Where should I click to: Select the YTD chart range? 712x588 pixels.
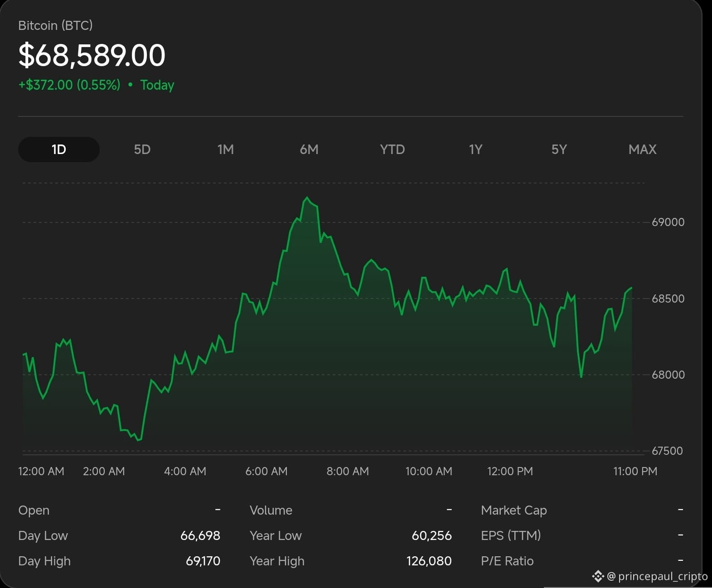(x=392, y=149)
